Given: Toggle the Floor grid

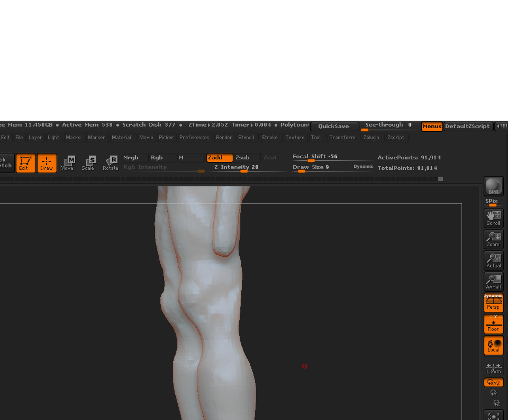Looking at the screenshot, I should pyautogui.click(x=493, y=324).
